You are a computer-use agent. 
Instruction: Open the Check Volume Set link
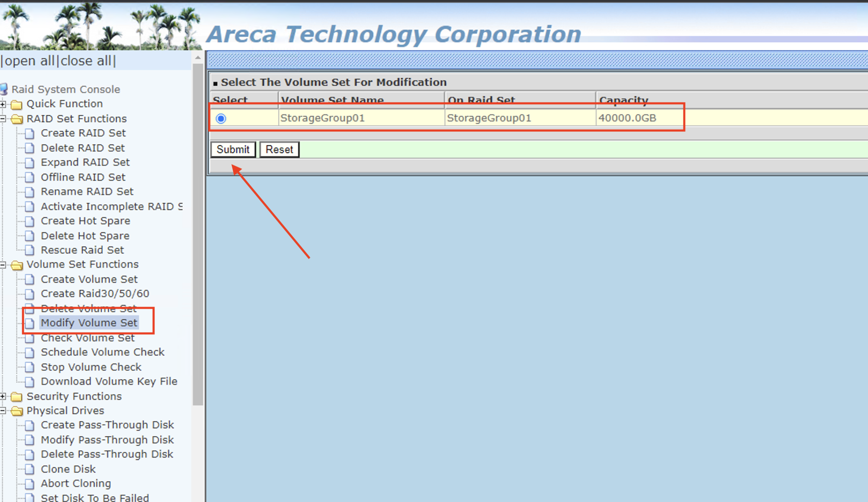(88, 338)
